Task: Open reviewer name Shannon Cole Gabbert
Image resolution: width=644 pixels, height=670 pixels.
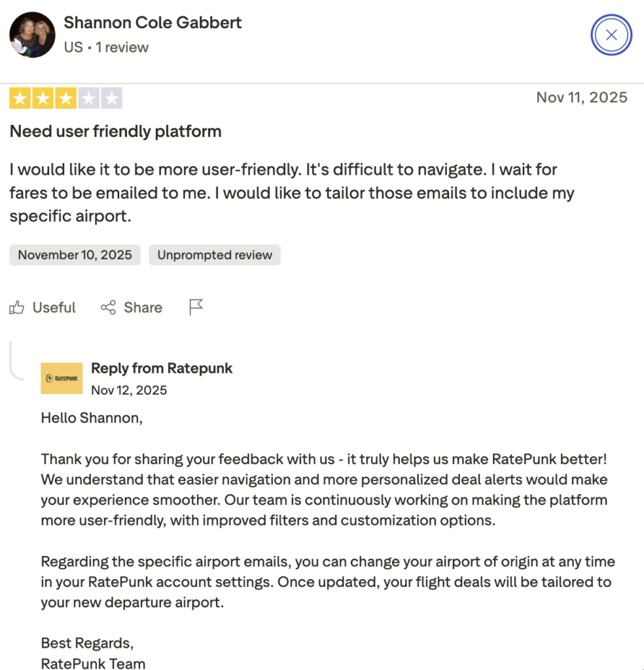Action: tap(152, 22)
